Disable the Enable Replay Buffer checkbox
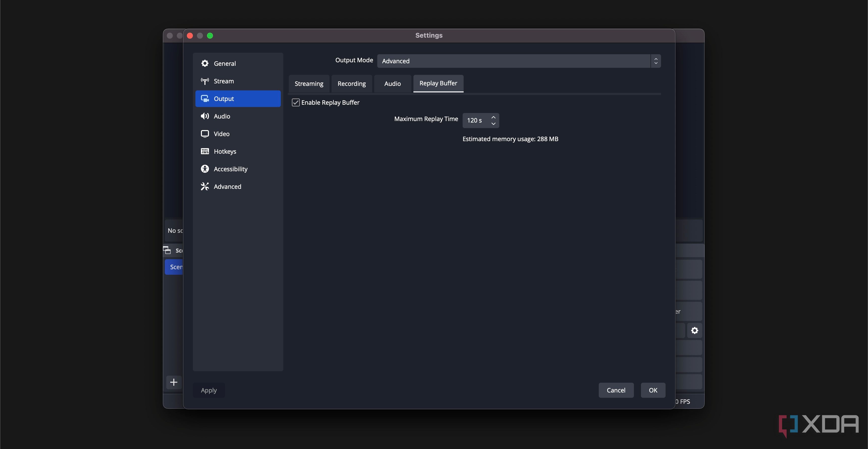 coord(296,102)
